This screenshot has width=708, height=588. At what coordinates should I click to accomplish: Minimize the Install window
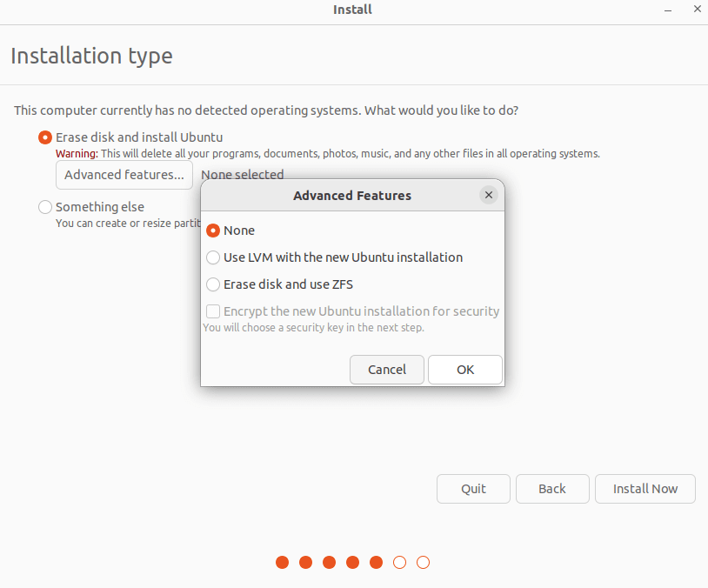point(668,10)
